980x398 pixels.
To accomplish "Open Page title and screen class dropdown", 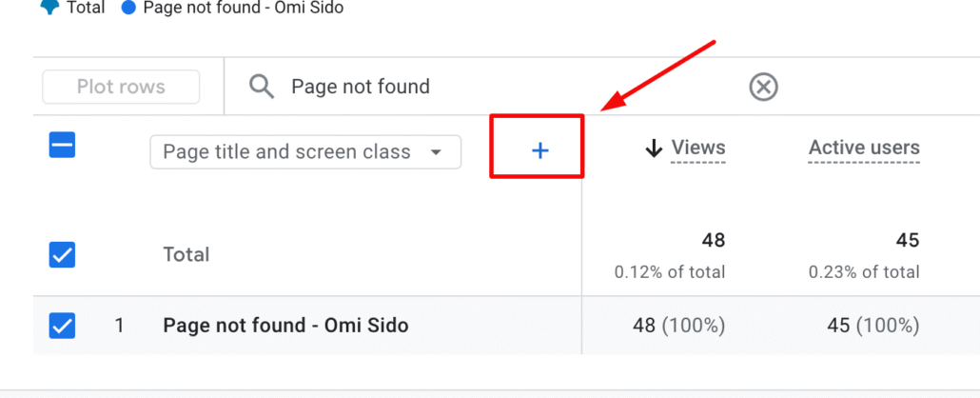I will point(305,152).
